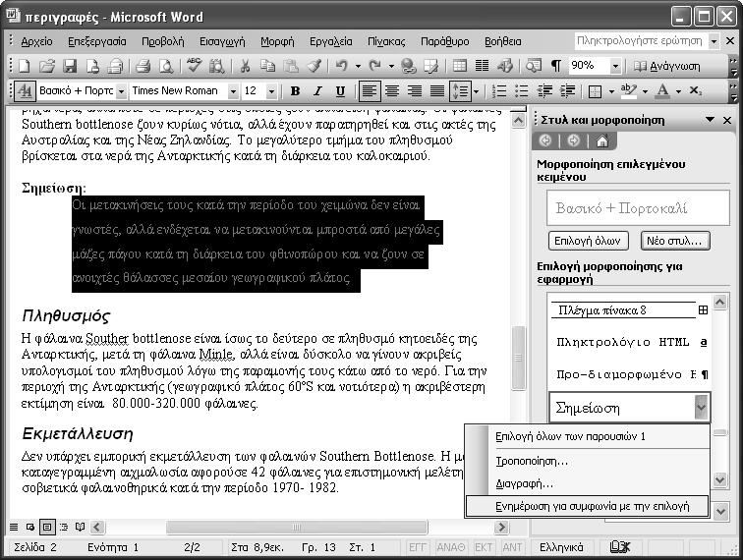This screenshot has width=743, height=560.
Task: Click the Home icon in task pane
Action: (602, 140)
